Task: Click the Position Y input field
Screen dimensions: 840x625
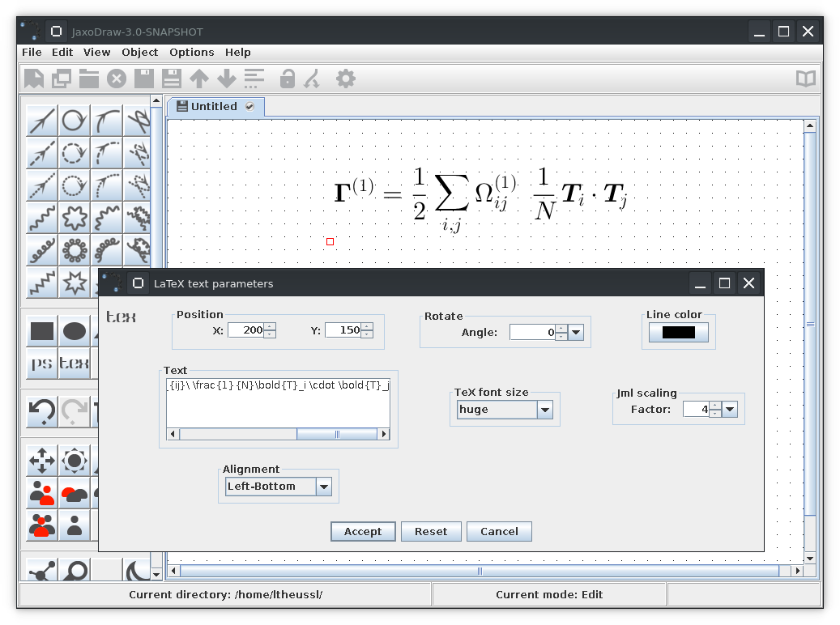Action: 343,330
